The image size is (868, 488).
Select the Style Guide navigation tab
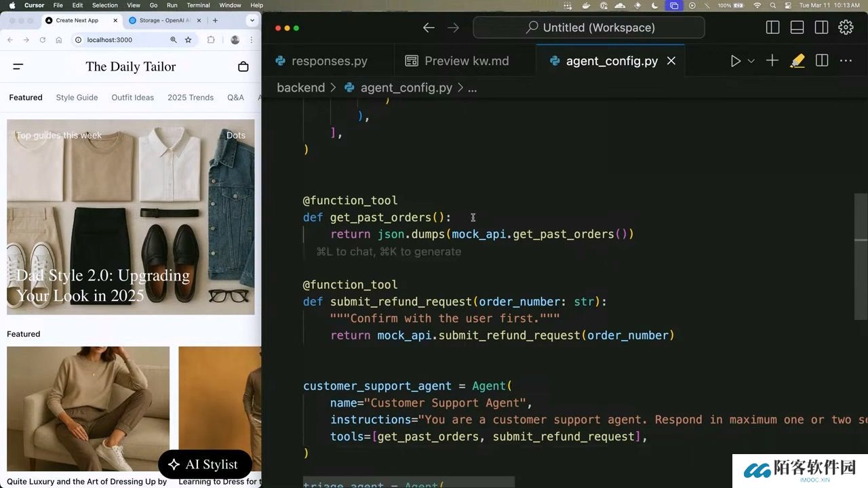(x=77, y=98)
